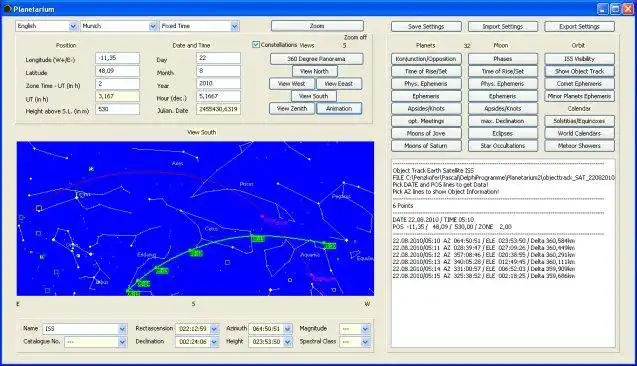Switch to View North
The height and width of the screenshot is (366, 637).
tap(315, 71)
